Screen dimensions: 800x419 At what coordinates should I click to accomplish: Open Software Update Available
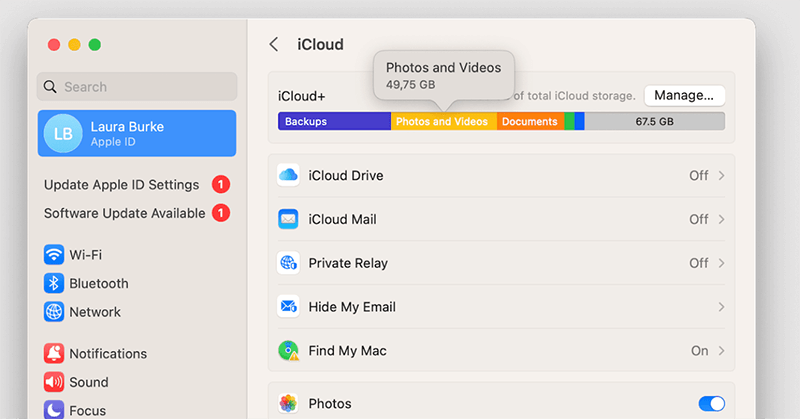click(x=124, y=213)
